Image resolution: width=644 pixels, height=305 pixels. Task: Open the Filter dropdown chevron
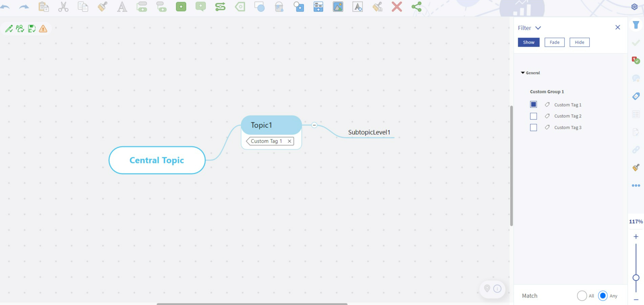pos(538,28)
